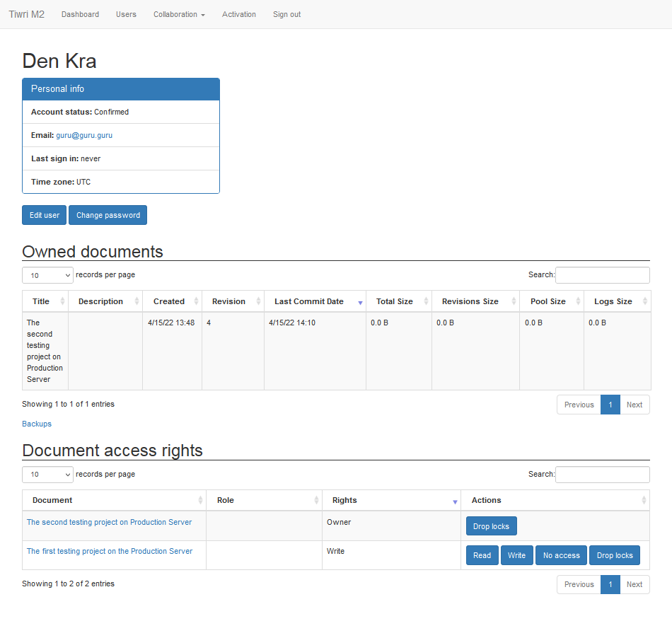Open records per page selector for Owned documents
672x621 pixels.
tap(47, 275)
